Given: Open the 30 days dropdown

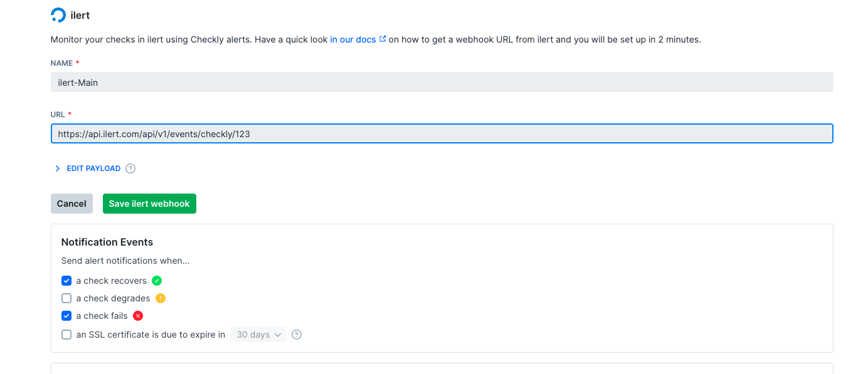Looking at the screenshot, I should pos(258,335).
